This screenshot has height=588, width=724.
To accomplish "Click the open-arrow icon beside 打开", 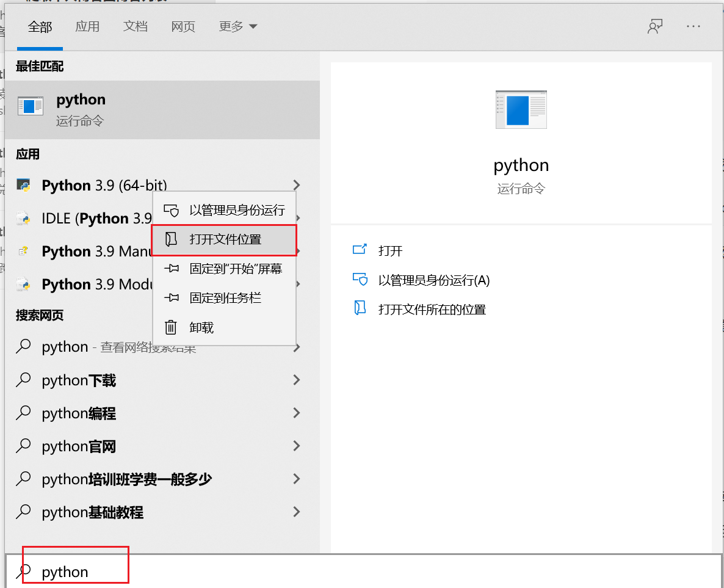I will click(360, 249).
